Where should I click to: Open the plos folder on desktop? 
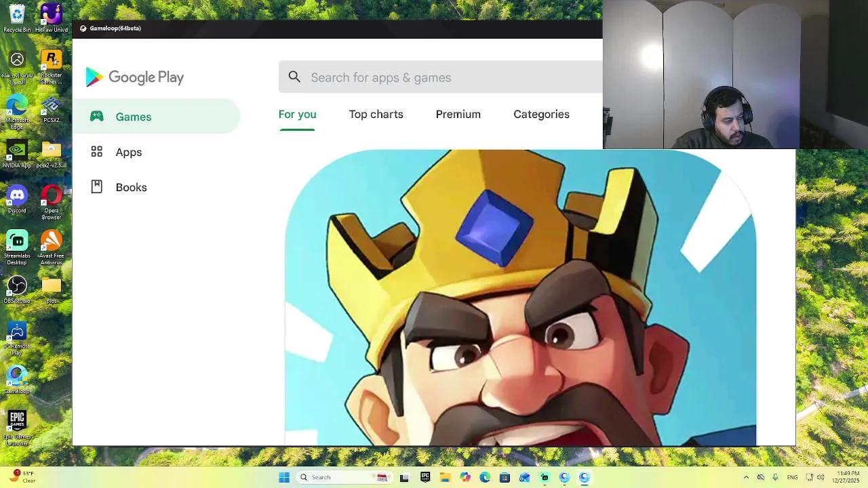52,289
